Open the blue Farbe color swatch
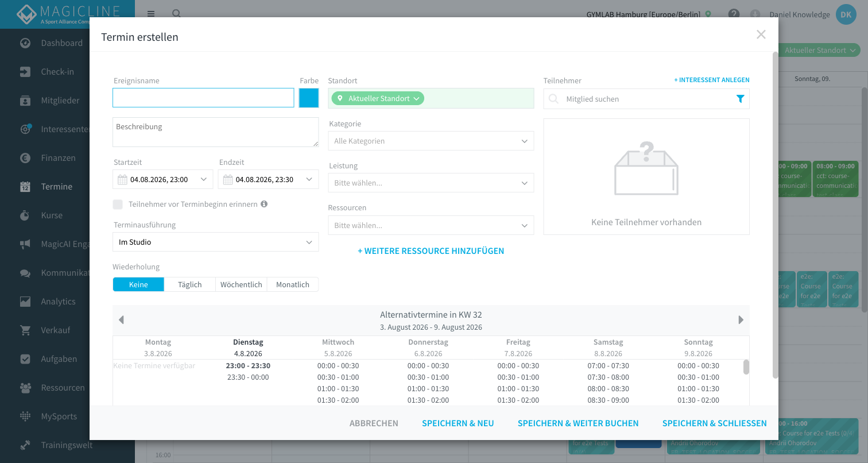The height and width of the screenshot is (463, 868). click(x=309, y=98)
